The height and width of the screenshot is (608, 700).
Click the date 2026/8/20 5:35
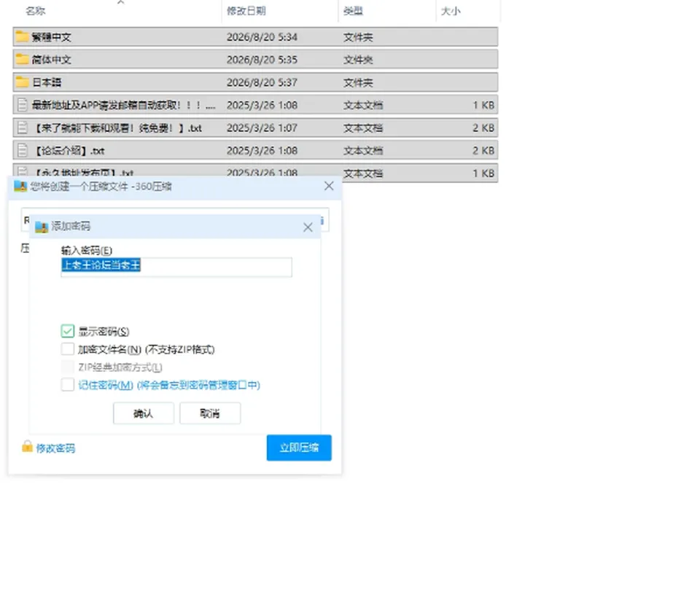point(262,60)
